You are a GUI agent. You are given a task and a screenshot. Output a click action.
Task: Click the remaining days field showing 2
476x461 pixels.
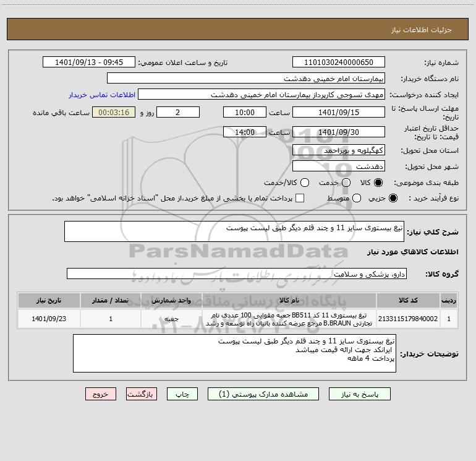(x=178, y=112)
